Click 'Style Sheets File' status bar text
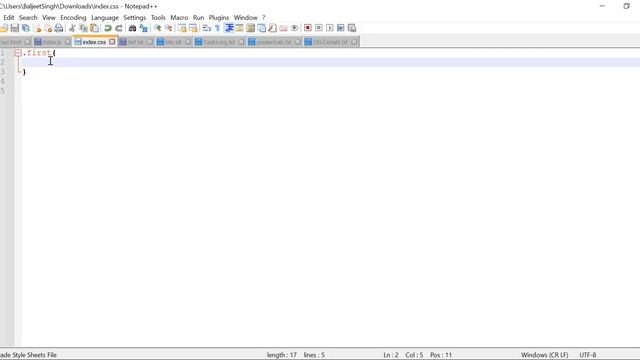640x360 pixels. point(34,355)
